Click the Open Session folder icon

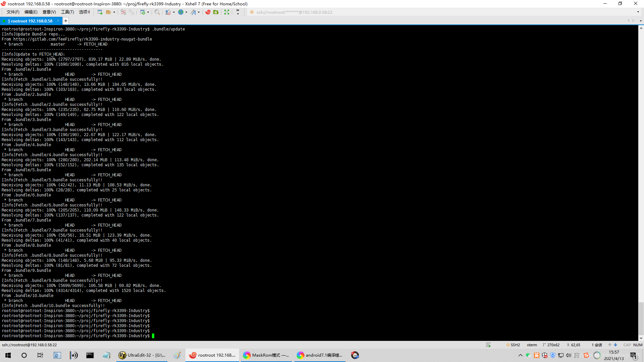tap(108, 12)
